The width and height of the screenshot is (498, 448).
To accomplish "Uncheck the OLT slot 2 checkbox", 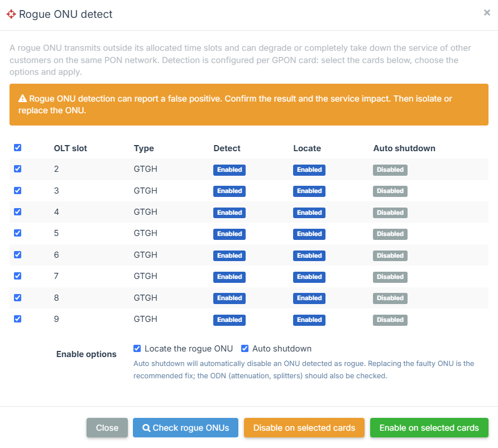I will click(x=18, y=169).
